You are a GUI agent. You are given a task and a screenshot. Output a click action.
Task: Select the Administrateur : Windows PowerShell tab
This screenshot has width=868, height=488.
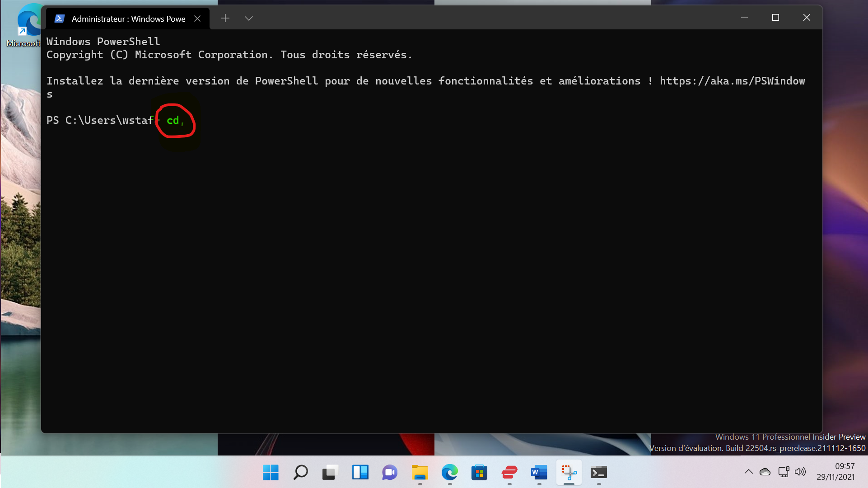click(128, 19)
